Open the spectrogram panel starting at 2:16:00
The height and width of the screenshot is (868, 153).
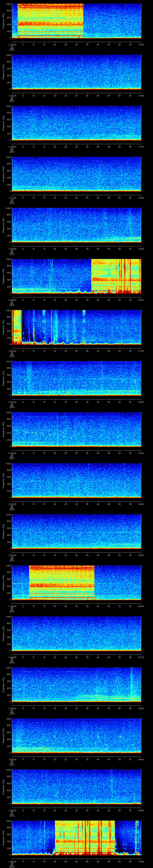tap(76, 123)
